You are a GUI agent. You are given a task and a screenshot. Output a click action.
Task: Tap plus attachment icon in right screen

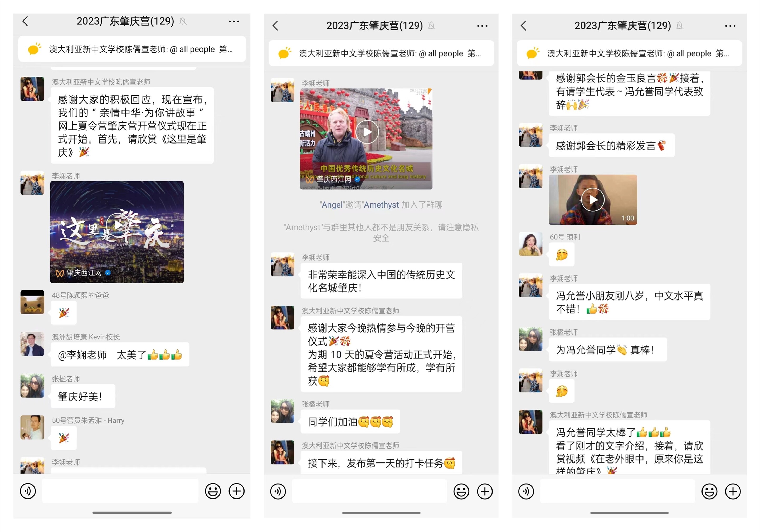pyautogui.click(x=733, y=491)
